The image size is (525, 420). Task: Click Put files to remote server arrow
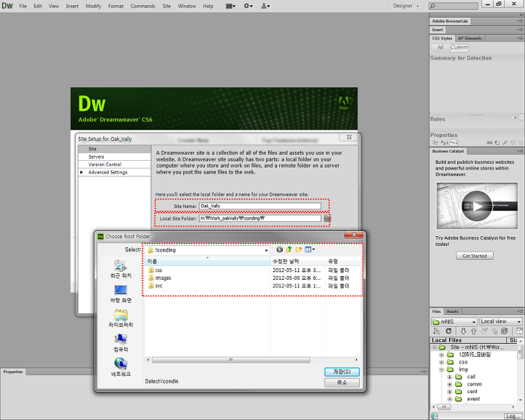(473, 331)
